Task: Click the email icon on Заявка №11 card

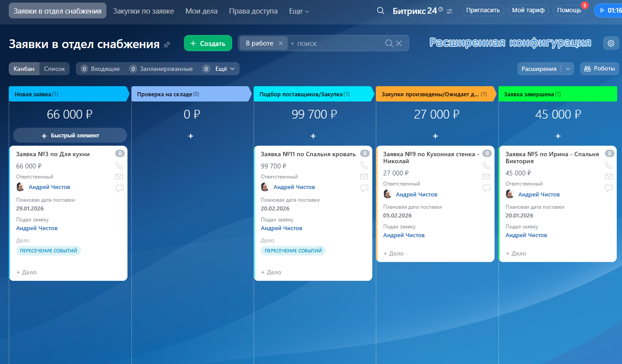Action: (x=364, y=177)
